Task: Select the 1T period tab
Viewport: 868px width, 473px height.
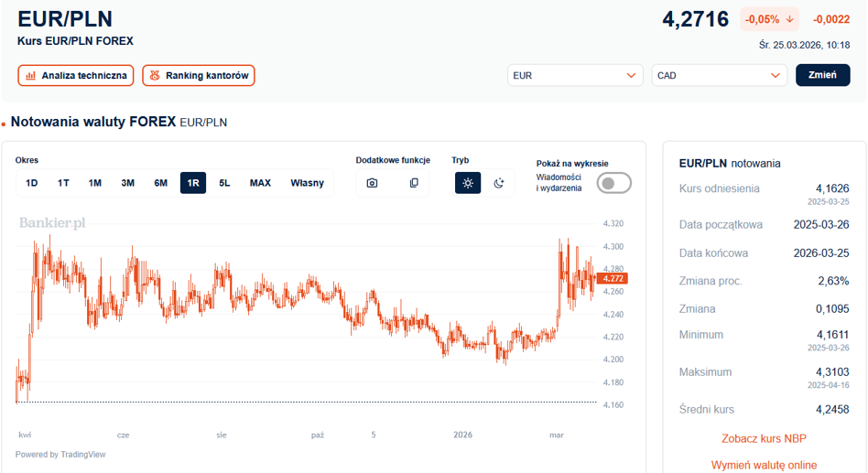Action: (63, 183)
